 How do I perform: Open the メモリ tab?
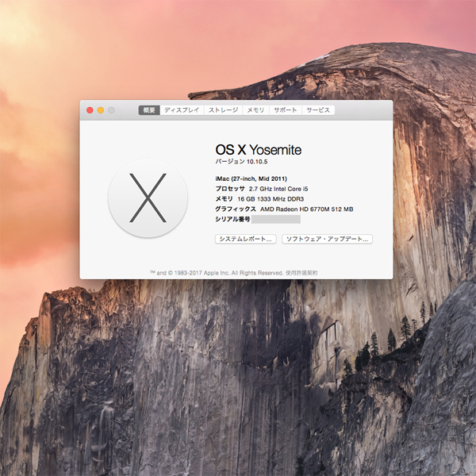pos(255,110)
